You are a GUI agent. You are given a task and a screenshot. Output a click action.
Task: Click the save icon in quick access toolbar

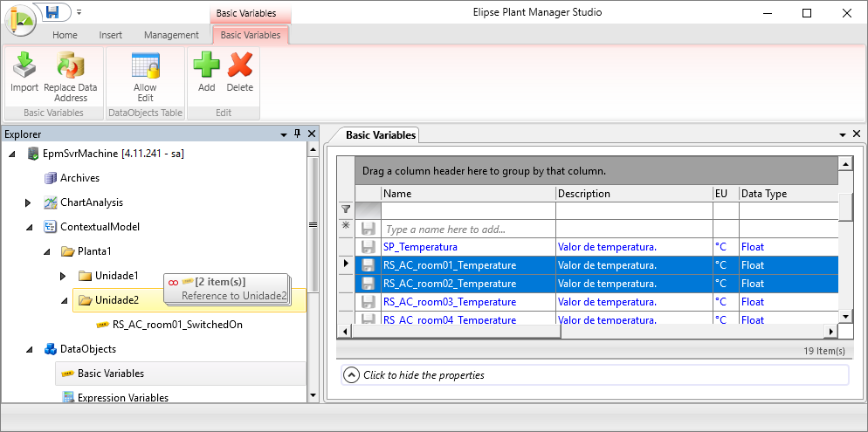pos(53,12)
